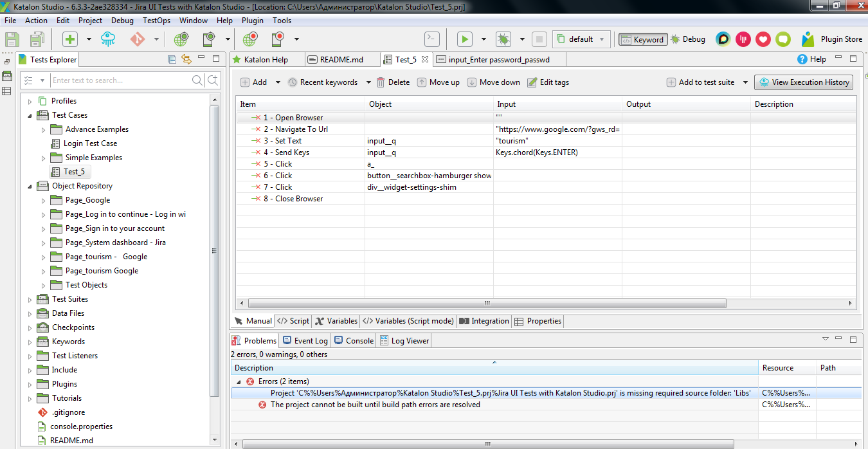The image size is (868, 449).
Task: Click the Git toolbar icon
Action: (138, 39)
